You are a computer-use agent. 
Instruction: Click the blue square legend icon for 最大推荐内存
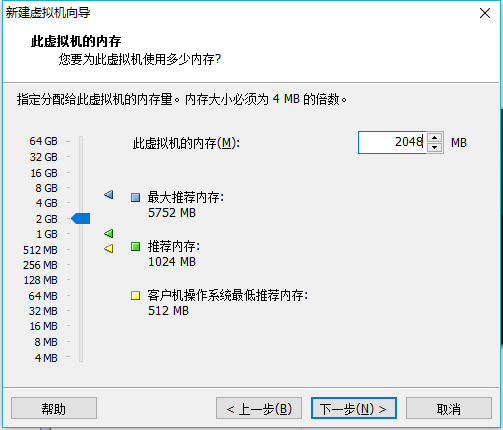coord(135,198)
